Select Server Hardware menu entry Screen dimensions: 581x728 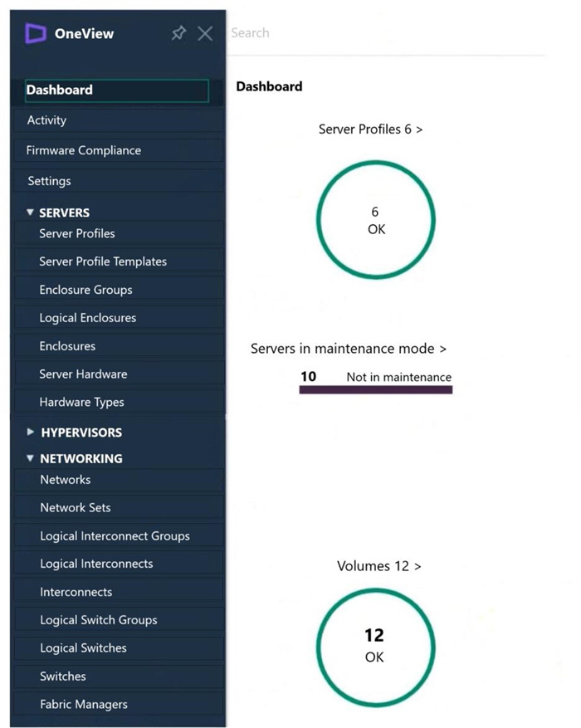[119, 374]
